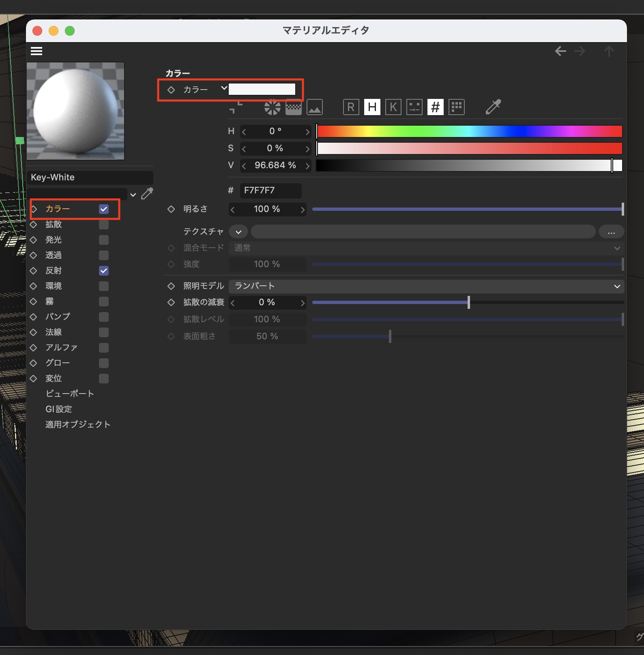
Task: Pick a color with the eyedropper
Action: (493, 107)
